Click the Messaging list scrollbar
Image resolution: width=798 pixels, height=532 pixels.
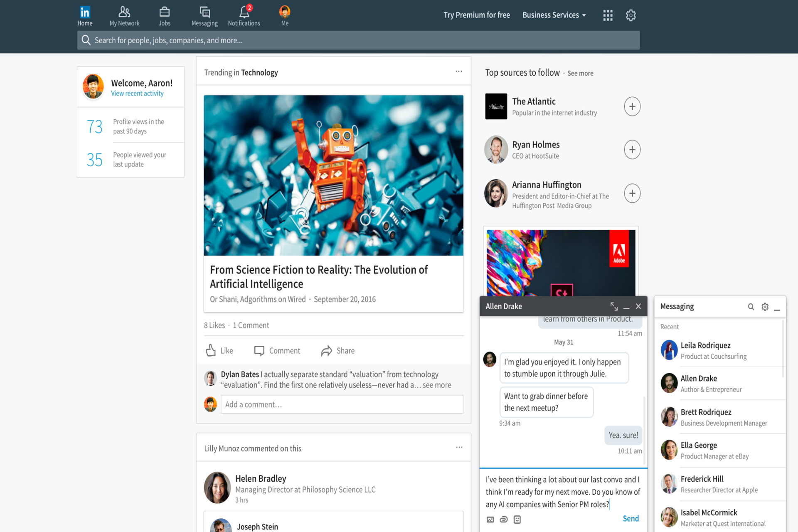tap(783, 348)
